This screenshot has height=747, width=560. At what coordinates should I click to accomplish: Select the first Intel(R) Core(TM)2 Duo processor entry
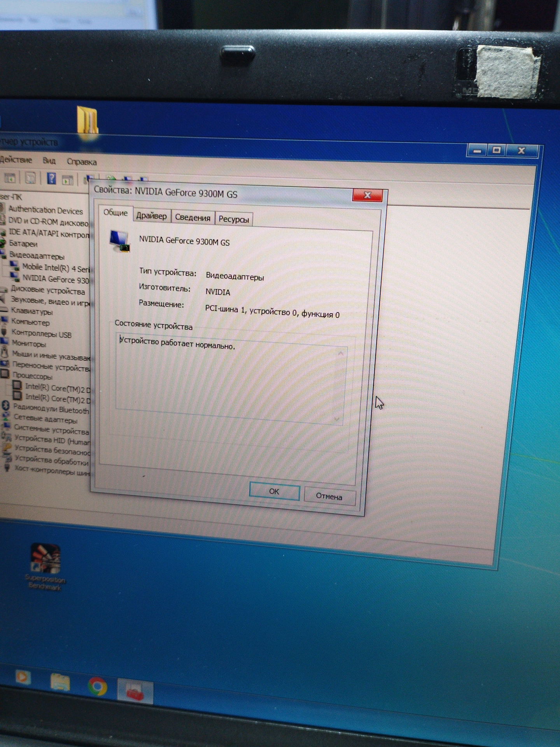click(x=58, y=388)
